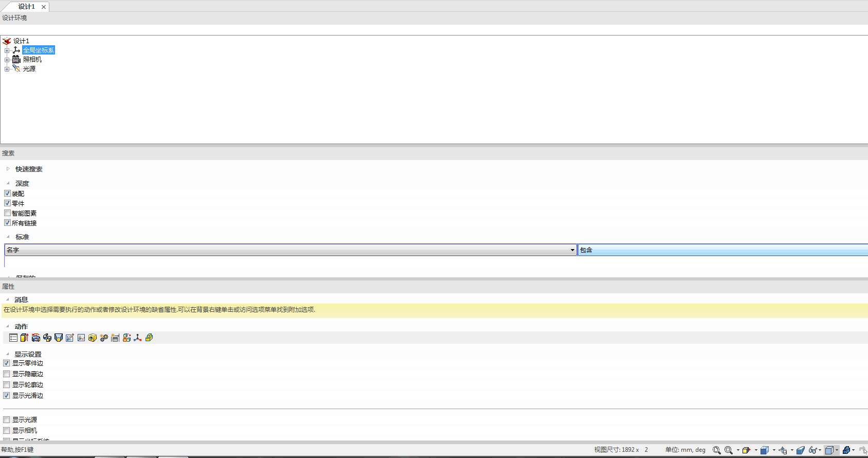Viewport: 868px width, 458px height.
Task: Collapse the 显示设置 section
Action: (7, 354)
